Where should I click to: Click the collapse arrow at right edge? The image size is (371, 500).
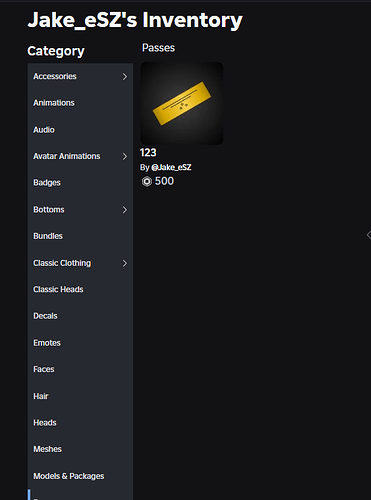click(369, 235)
